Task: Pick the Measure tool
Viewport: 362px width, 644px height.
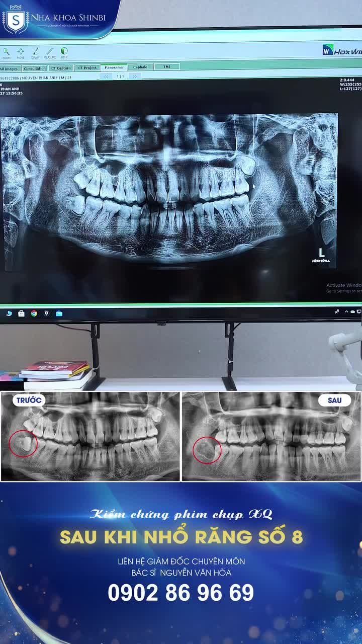Action: 50,53
